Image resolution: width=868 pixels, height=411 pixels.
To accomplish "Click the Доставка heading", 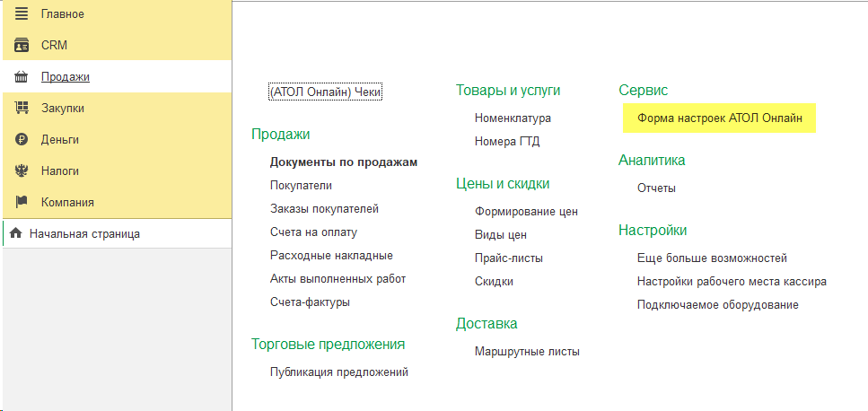I will click(x=487, y=323).
